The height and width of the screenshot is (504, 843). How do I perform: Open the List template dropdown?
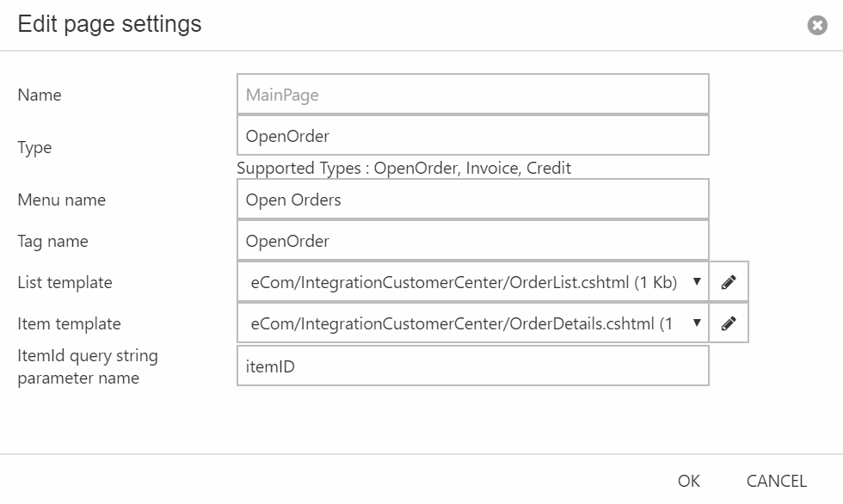coord(472,282)
